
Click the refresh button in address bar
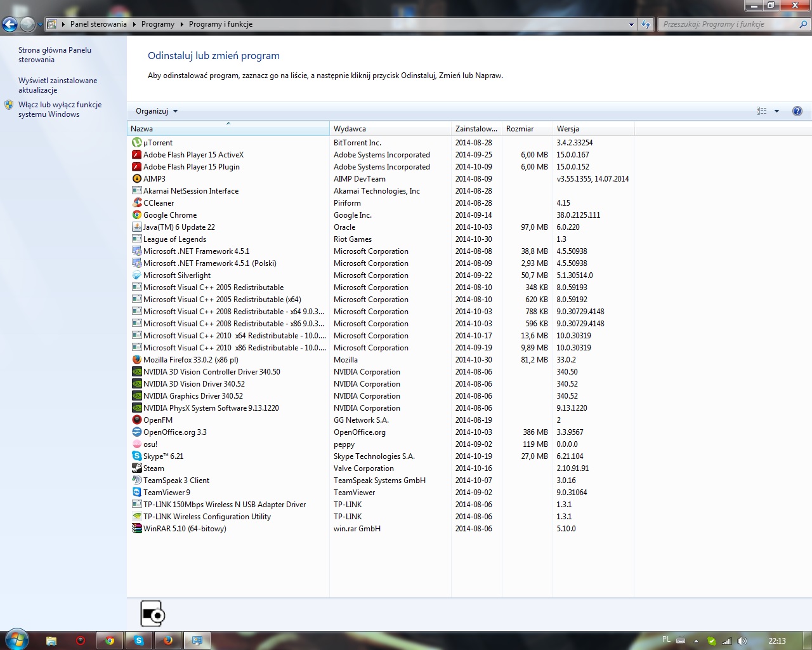646,24
